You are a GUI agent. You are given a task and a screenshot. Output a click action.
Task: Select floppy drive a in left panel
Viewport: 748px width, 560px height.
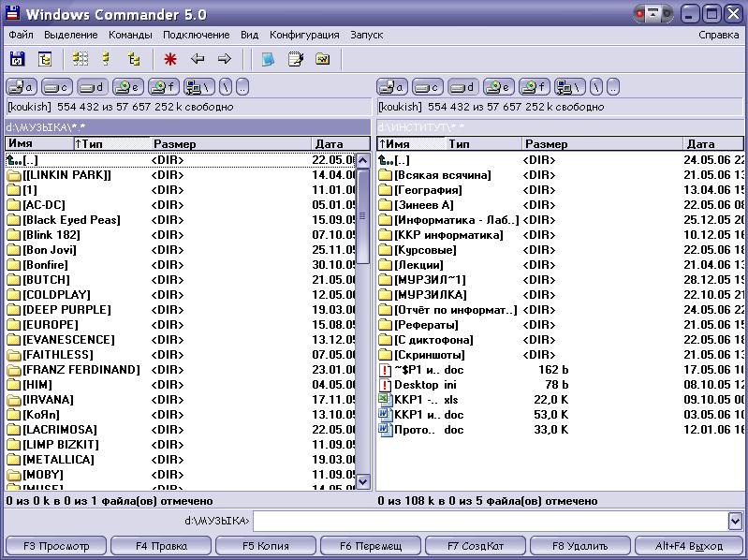(x=21, y=87)
